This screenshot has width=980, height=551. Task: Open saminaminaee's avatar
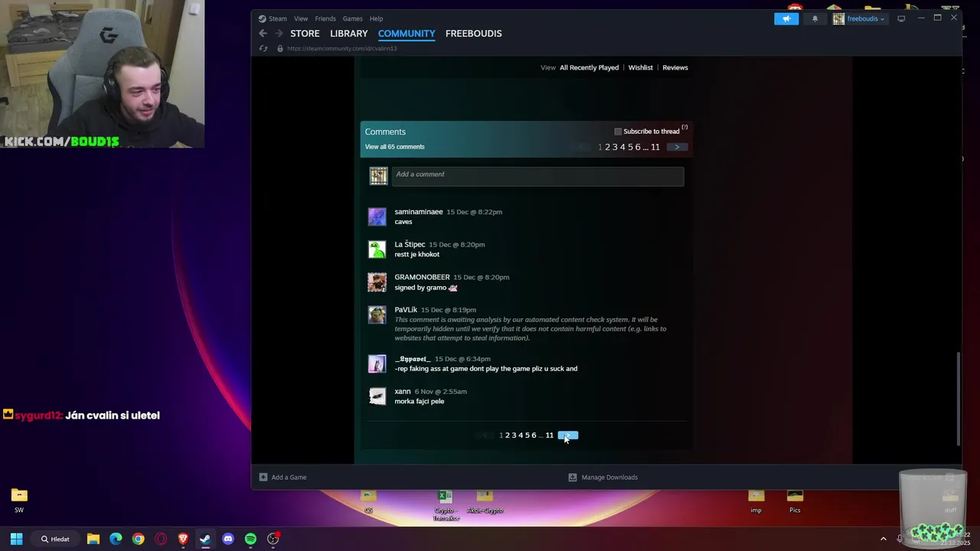point(377,217)
